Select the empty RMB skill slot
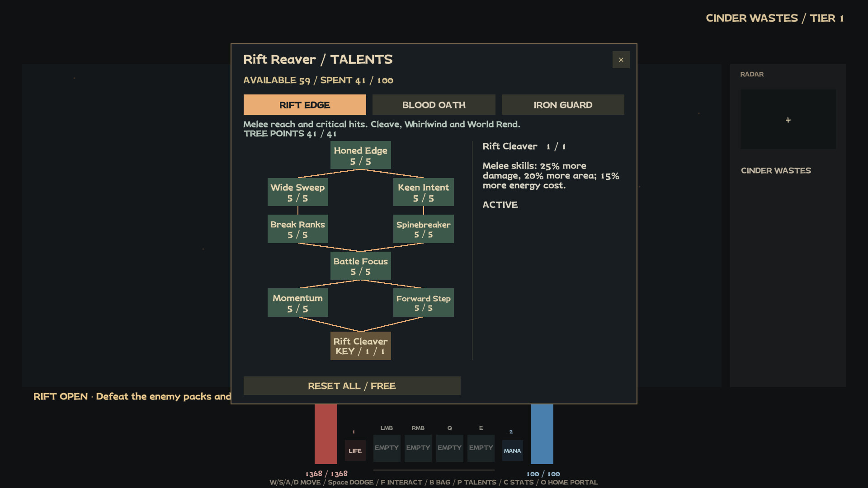Image resolution: width=868 pixels, height=488 pixels. click(418, 448)
